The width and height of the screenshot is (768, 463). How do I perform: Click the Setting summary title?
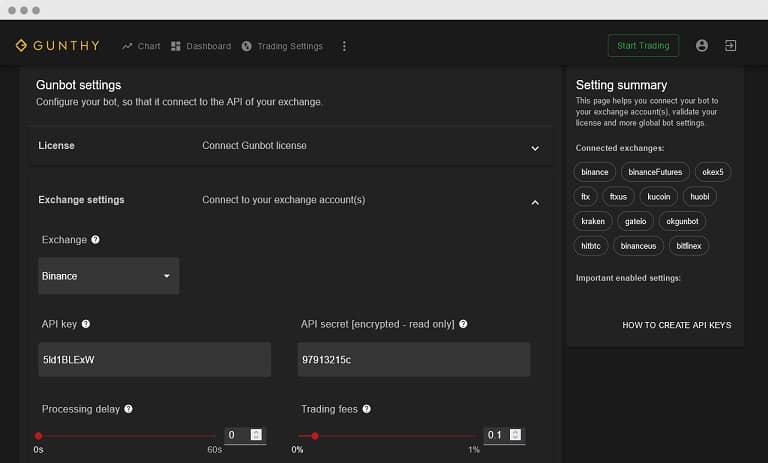[x=621, y=85]
